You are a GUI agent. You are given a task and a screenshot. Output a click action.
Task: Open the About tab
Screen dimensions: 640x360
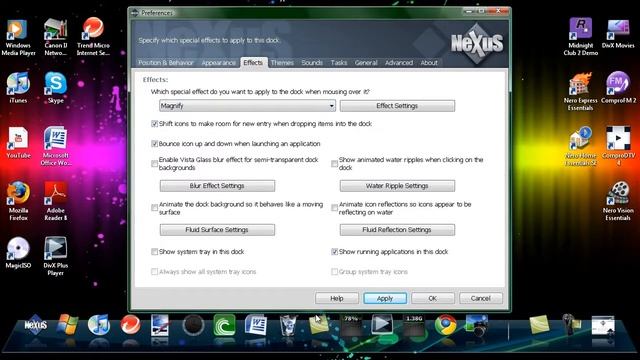point(429,63)
